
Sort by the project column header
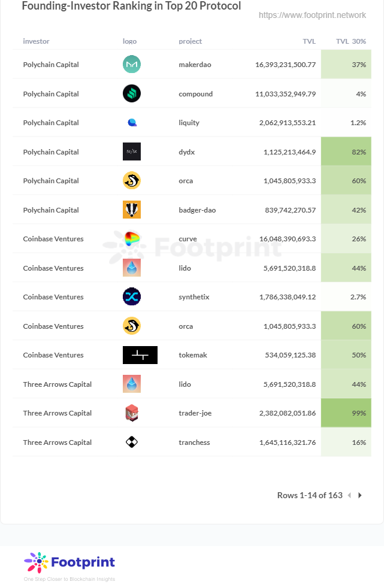(190, 41)
